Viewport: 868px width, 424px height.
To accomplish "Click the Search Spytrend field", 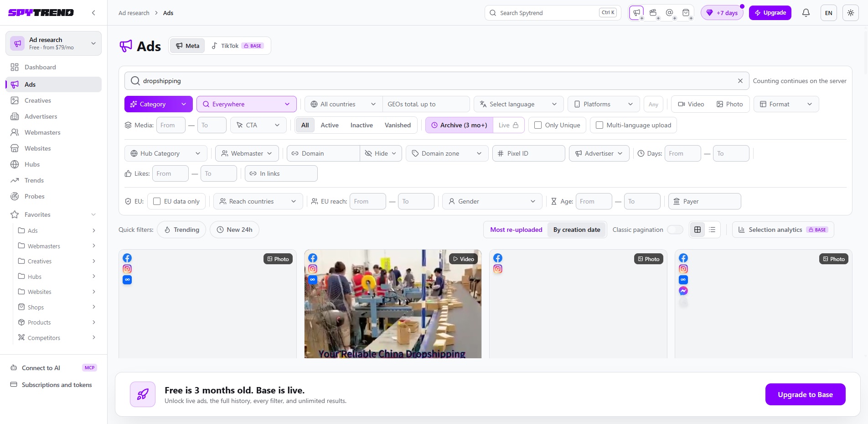I will (x=553, y=13).
